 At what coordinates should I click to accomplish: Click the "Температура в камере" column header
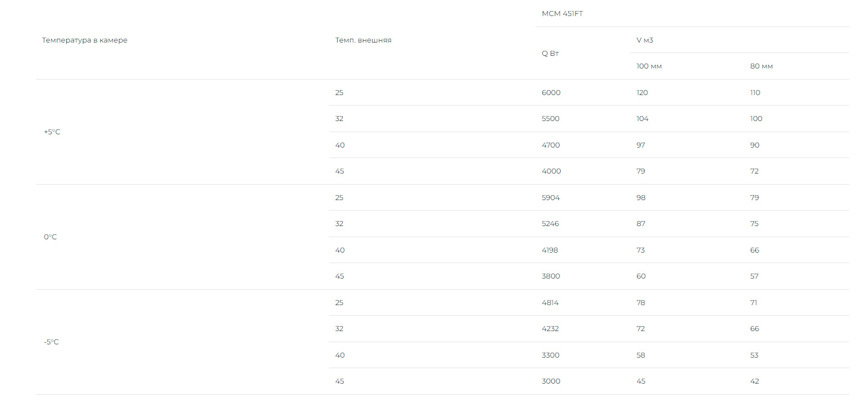tap(85, 40)
